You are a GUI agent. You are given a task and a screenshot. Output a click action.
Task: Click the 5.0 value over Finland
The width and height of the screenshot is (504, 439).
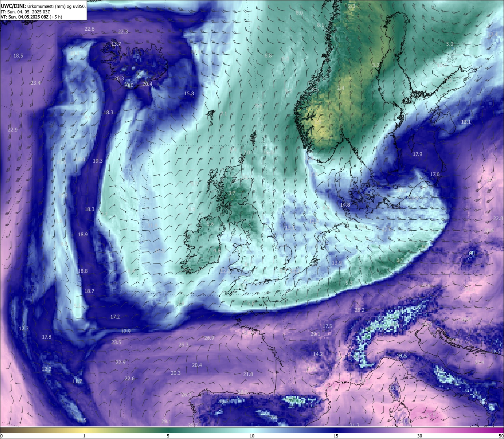pyautogui.click(x=450, y=44)
